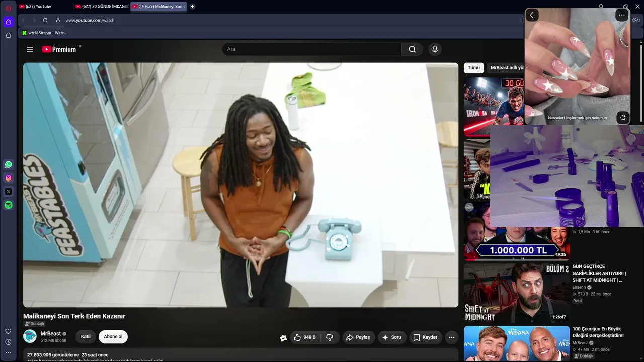The height and width of the screenshot is (362, 644).
Task: Focus the YouTube 'Ara' search box
Action: [312, 49]
